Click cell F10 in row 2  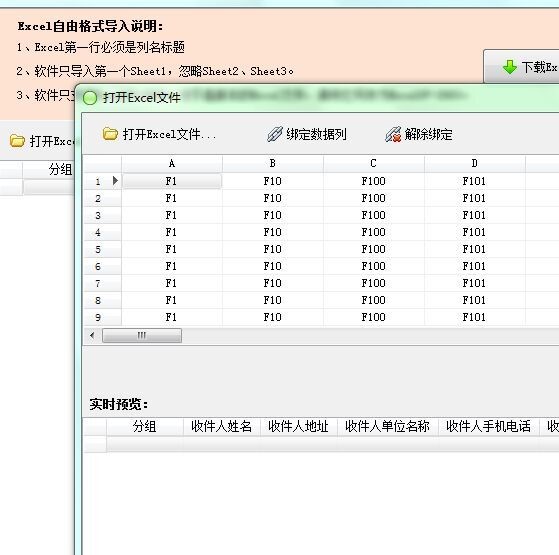(273, 198)
